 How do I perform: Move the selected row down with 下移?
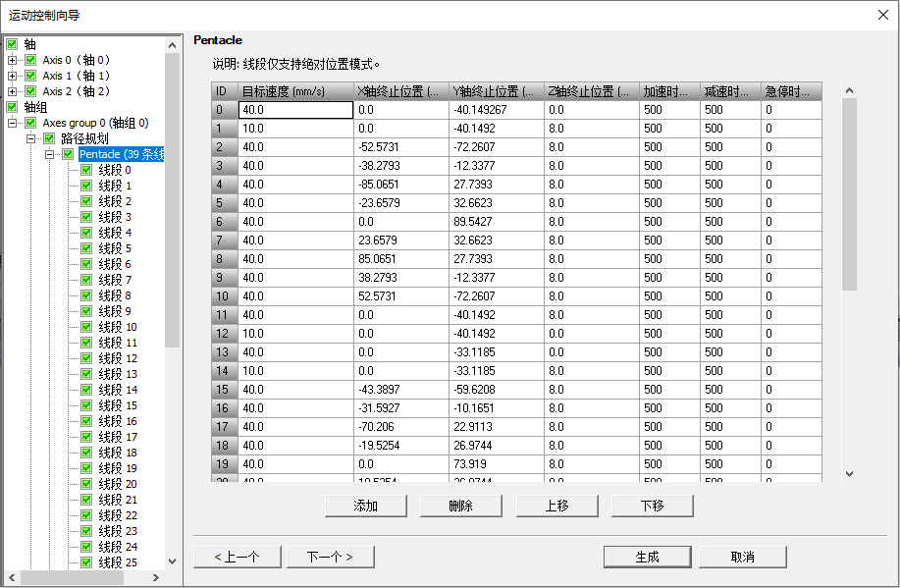pos(652,506)
